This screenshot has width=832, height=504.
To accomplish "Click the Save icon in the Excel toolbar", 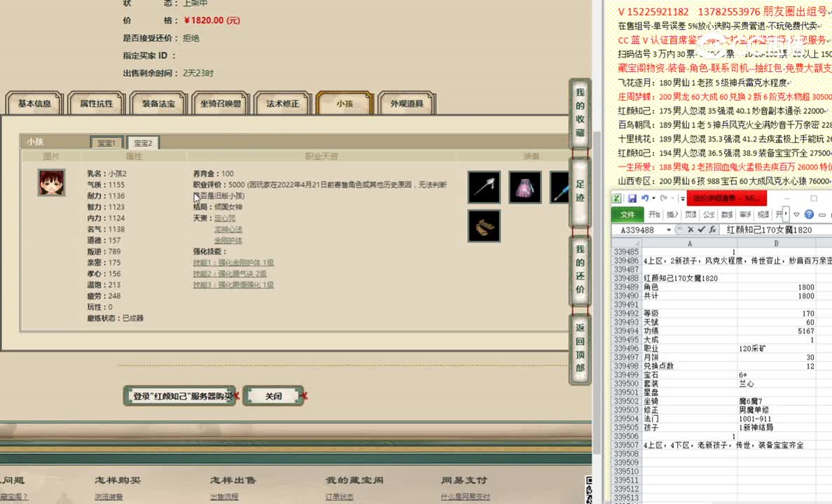I will [x=632, y=197].
